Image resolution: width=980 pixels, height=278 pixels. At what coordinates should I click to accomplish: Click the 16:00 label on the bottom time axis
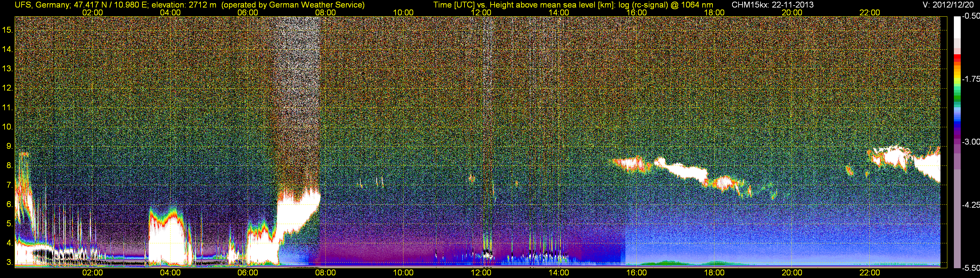(636, 273)
